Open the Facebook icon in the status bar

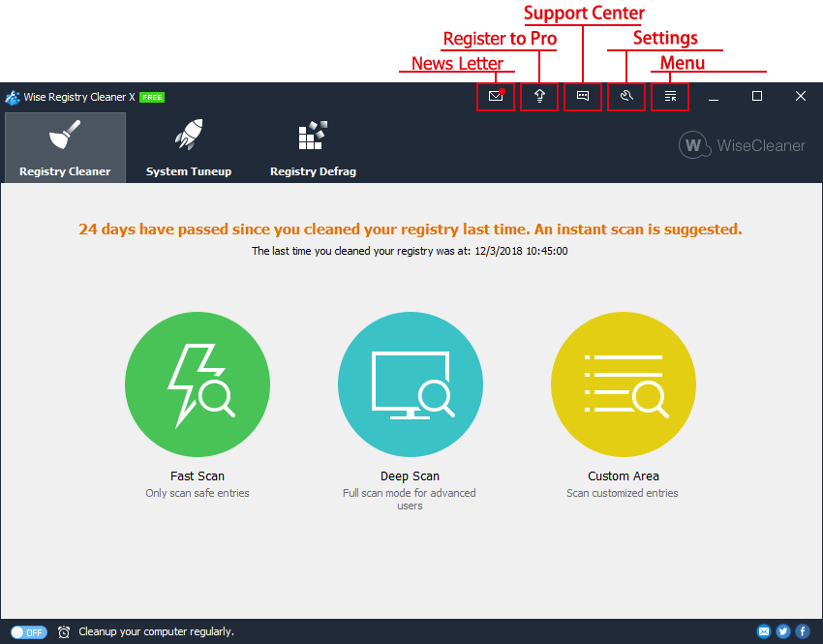803,631
